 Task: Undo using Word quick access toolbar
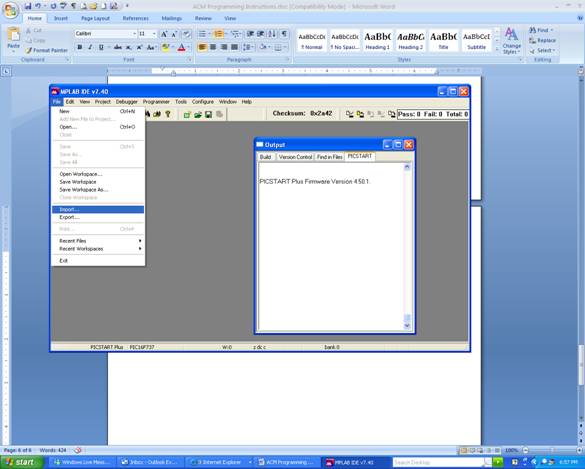[38, 6]
